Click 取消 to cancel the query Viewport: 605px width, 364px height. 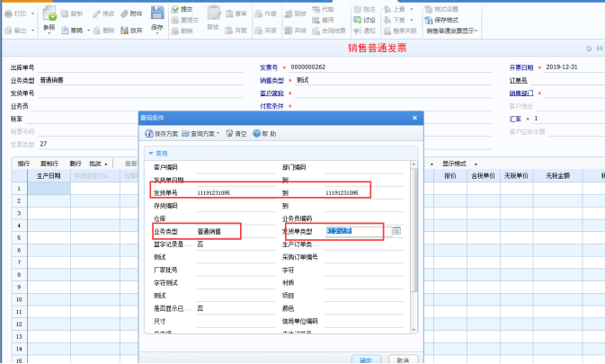tap(403, 360)
